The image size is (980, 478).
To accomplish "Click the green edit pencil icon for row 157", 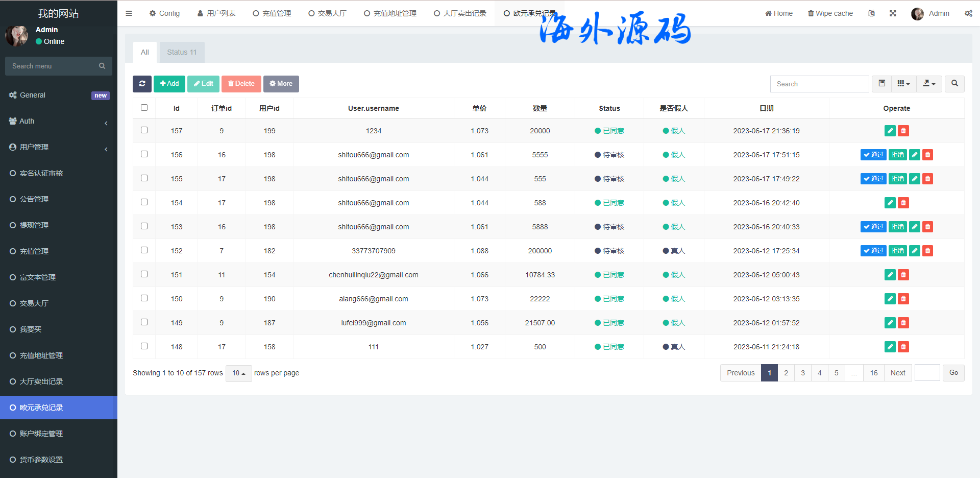I will click(890, 131).
